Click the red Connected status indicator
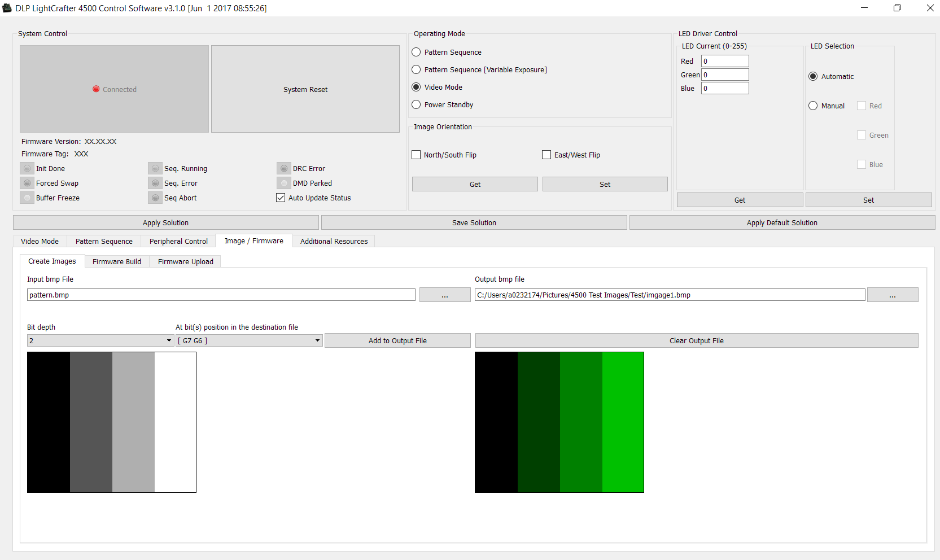This screenshot has height=560, width=940. pyautogui.click(x=96, y=89)
